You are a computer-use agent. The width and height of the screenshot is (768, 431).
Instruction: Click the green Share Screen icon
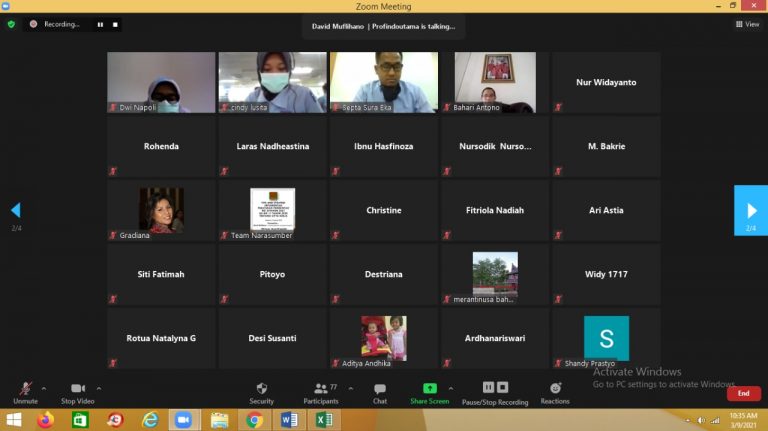click(429, 389)
